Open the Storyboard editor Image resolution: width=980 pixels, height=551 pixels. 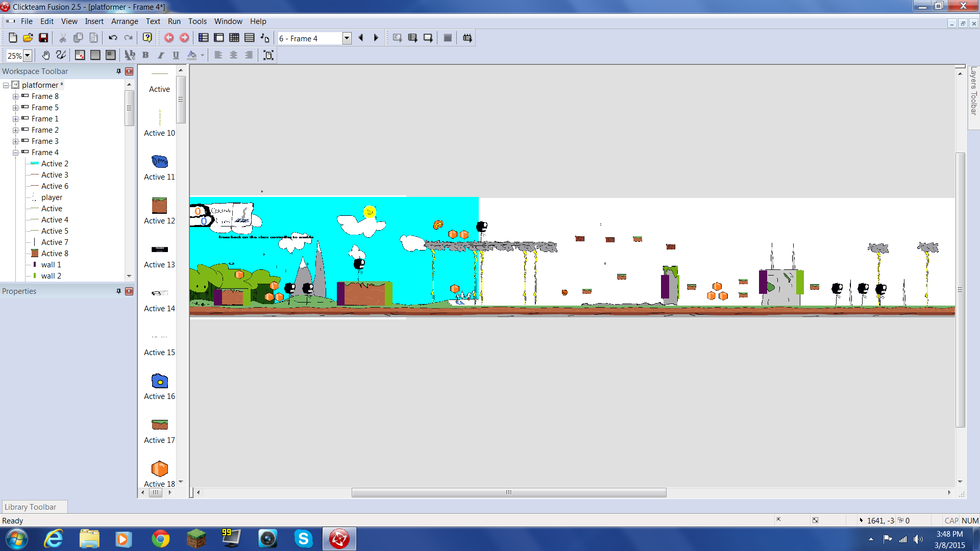tap(203, 38)
